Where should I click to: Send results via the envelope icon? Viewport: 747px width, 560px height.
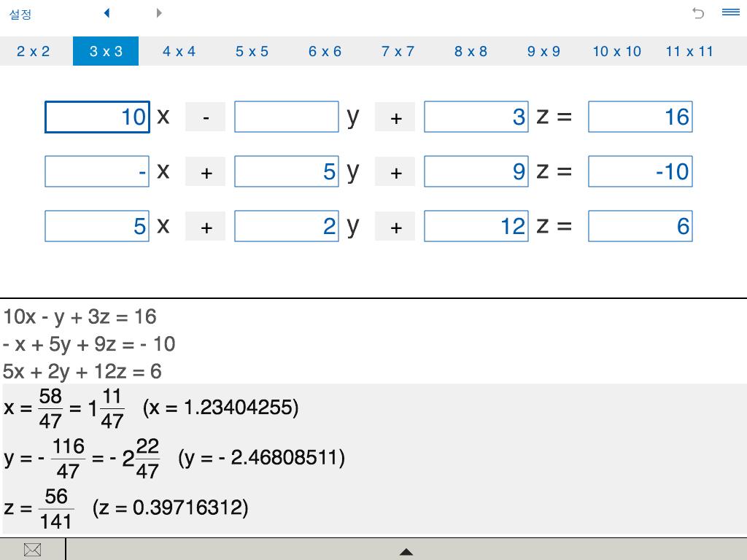point(32,550)
